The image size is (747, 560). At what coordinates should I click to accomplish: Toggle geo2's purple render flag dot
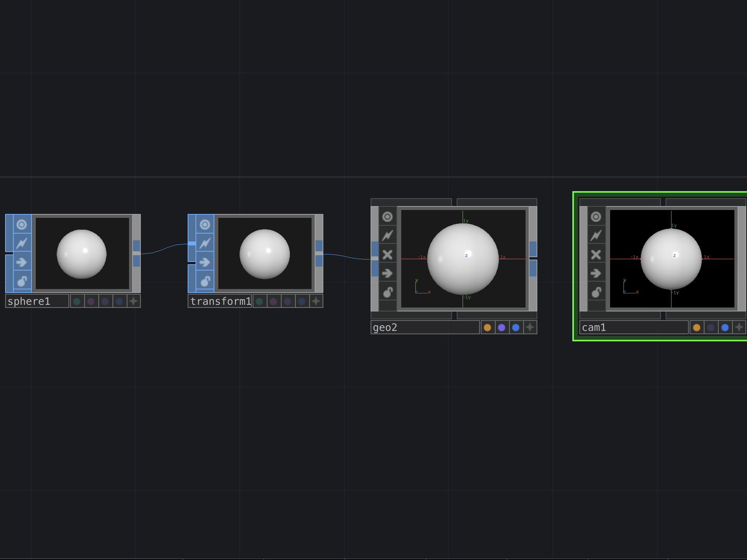click(x=502, y=327)
